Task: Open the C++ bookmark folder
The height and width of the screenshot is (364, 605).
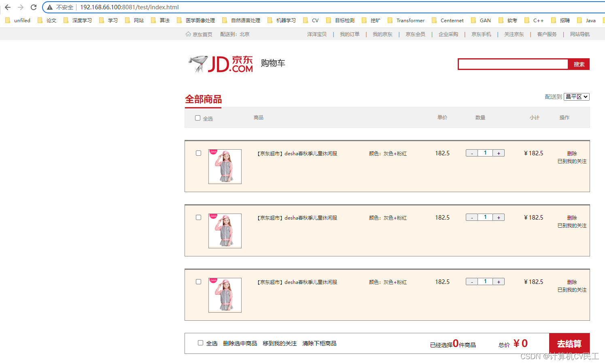Action: coord(534,20)
